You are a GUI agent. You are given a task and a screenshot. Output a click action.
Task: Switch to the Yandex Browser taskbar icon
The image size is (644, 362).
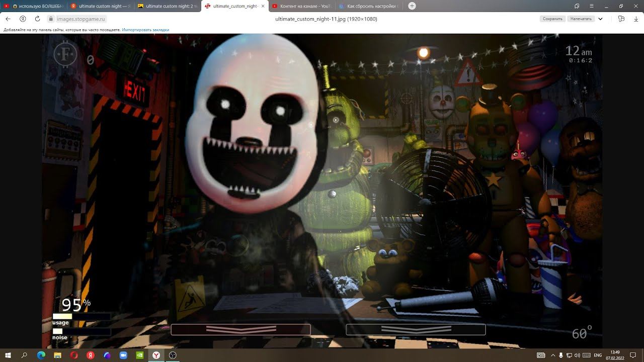pyautogui.click(x=156, y=355)
